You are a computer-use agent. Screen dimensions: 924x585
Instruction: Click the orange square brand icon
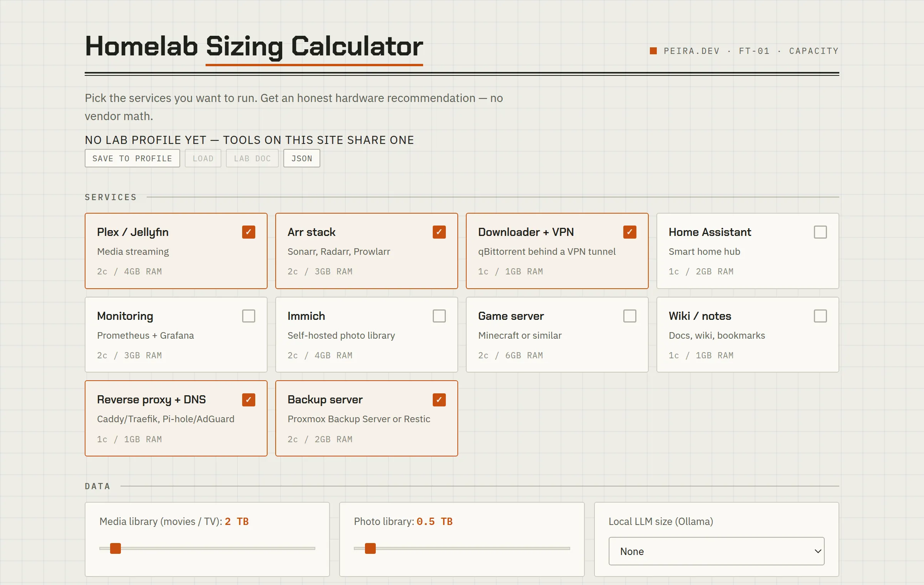(x=653, y=51)
